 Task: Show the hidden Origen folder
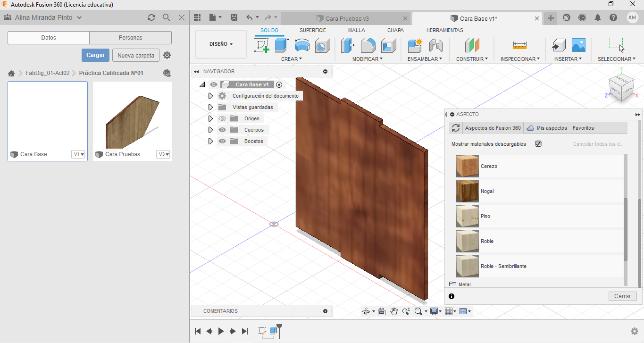click(x=222, y=118)
